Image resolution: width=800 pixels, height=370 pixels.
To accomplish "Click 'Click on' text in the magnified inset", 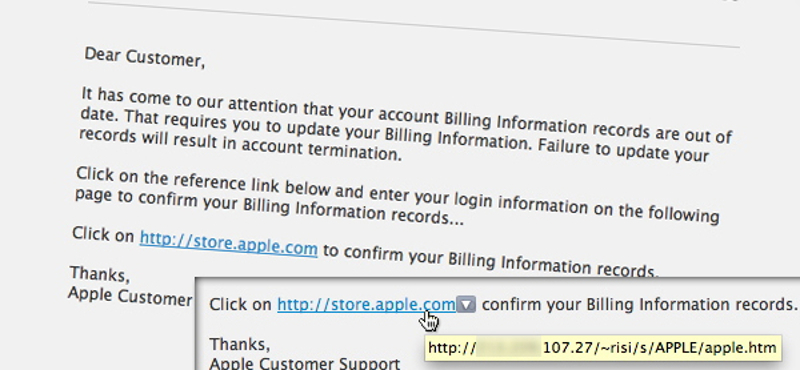I will (x=240, y=305).
